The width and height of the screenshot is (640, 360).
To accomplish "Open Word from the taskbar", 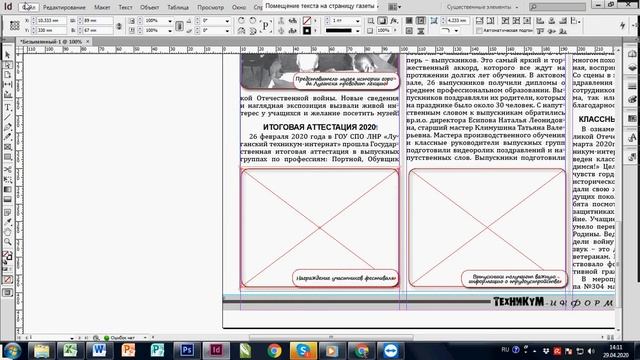I will [99, 350].
